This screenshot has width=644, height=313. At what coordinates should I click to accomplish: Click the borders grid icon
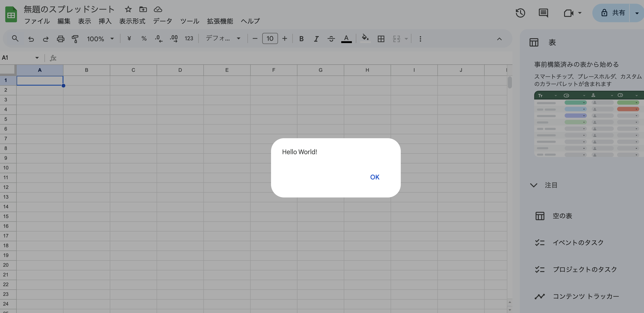[381, 39]
